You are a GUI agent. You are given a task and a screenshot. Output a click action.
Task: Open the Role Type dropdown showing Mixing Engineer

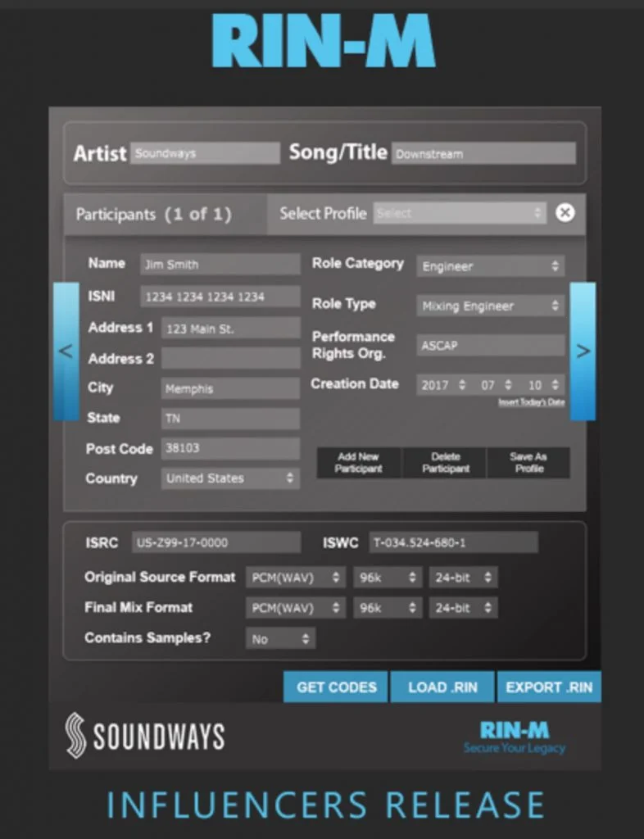[491, 306]
